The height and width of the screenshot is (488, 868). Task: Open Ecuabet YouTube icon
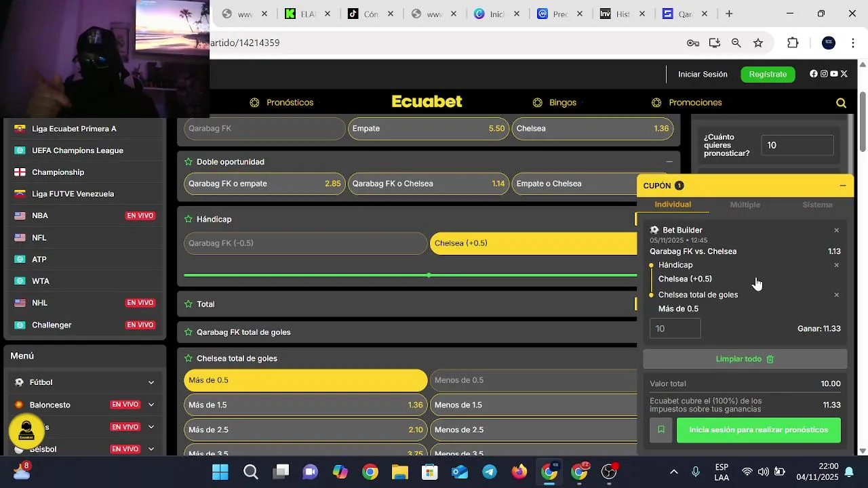point(834,74)
